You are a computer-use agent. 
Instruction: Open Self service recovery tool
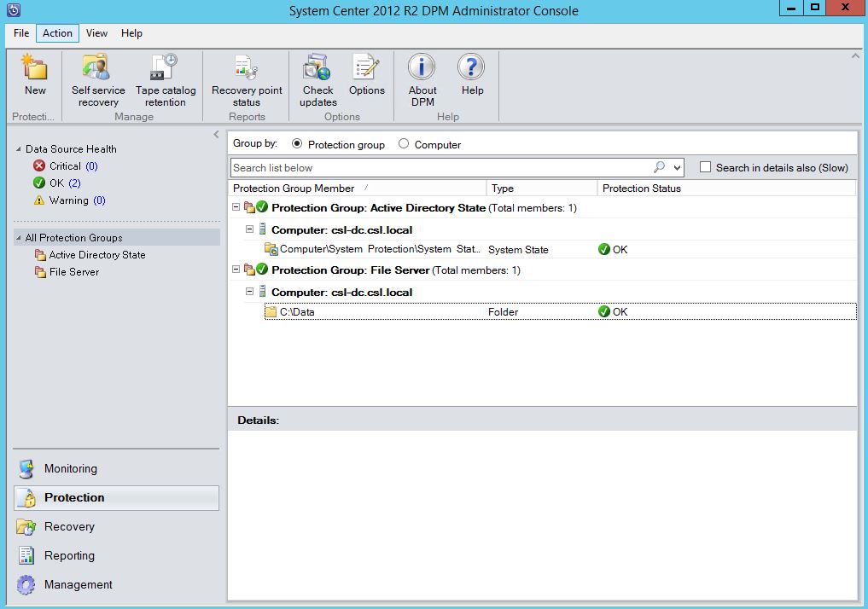[x=98, y=80]
